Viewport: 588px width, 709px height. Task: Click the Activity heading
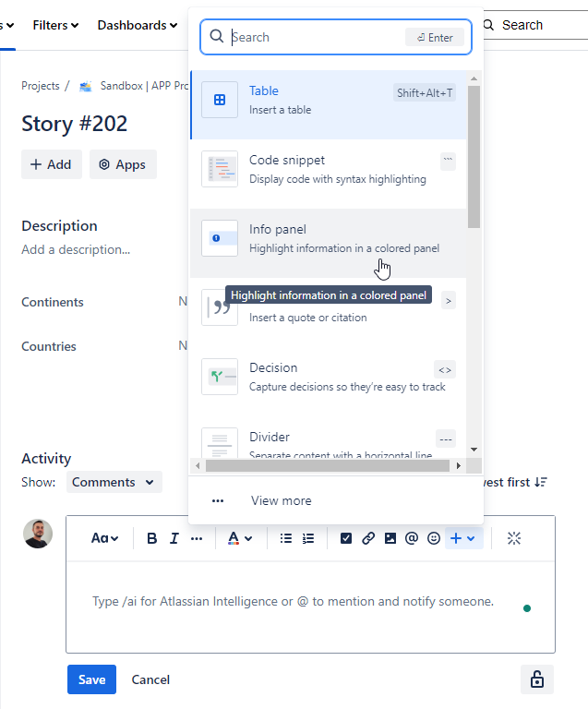tap(46, 459)
